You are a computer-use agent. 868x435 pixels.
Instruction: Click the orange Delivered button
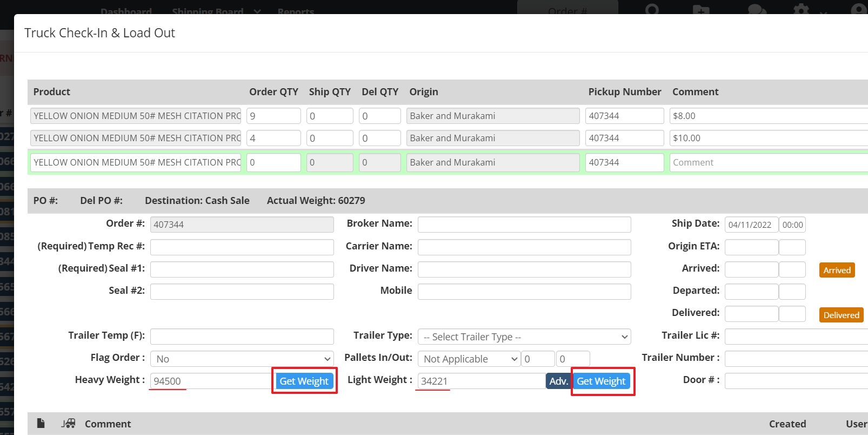tap(841, 315)
